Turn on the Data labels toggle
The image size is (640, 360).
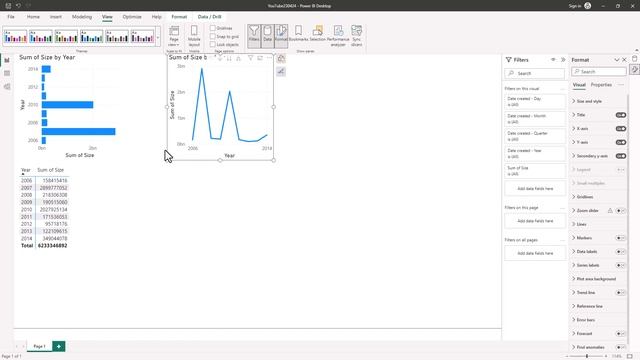tap(620, 251)
